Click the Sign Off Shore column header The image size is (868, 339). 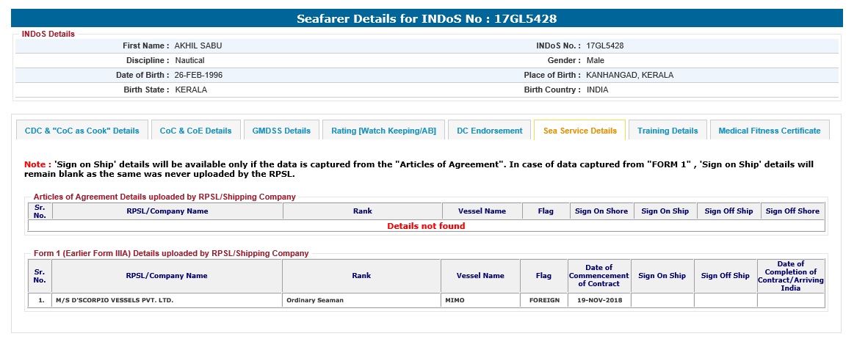click(x=792, y=211)
